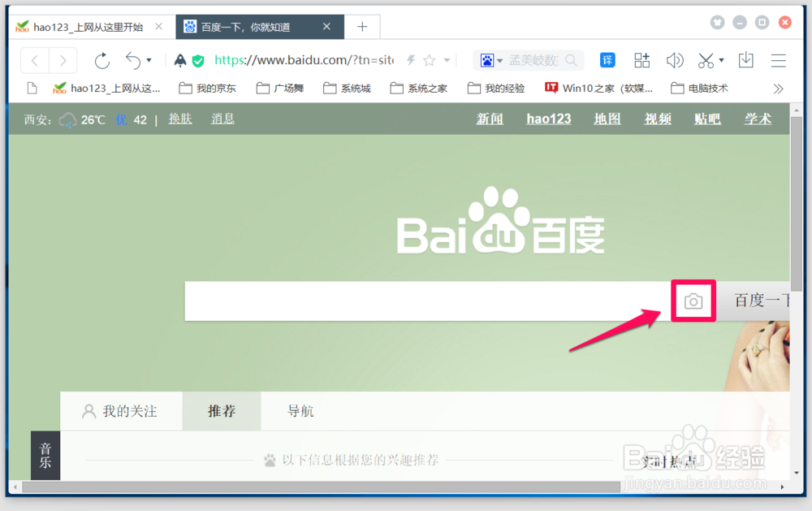
Task: Open a new tab with plus button
Action: 362,27
